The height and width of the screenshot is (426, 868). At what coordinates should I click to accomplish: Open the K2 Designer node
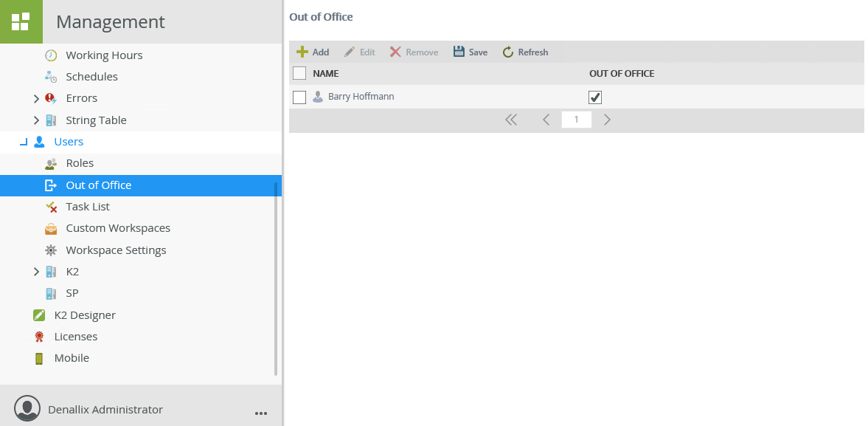click(x=85, y=315)
